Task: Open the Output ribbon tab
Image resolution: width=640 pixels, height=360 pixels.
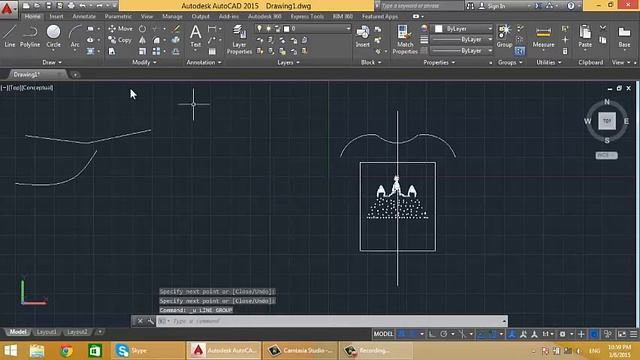Action: (x=200, y=17)
